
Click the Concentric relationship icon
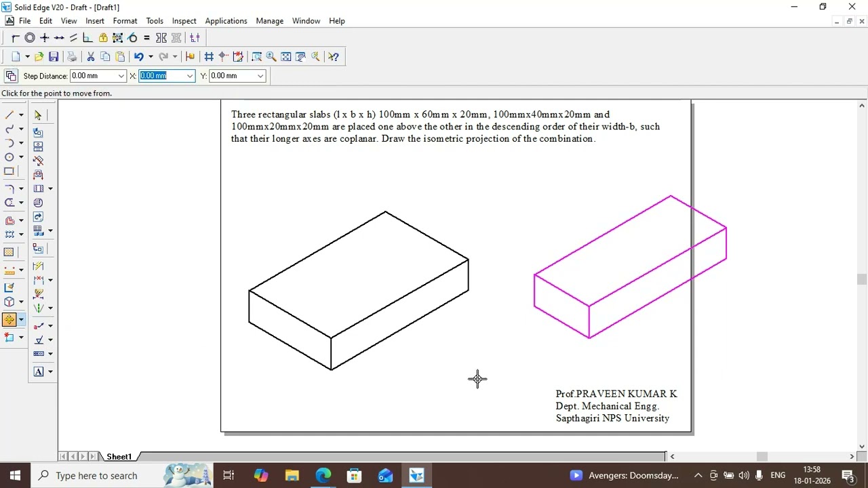click(30, 38)
